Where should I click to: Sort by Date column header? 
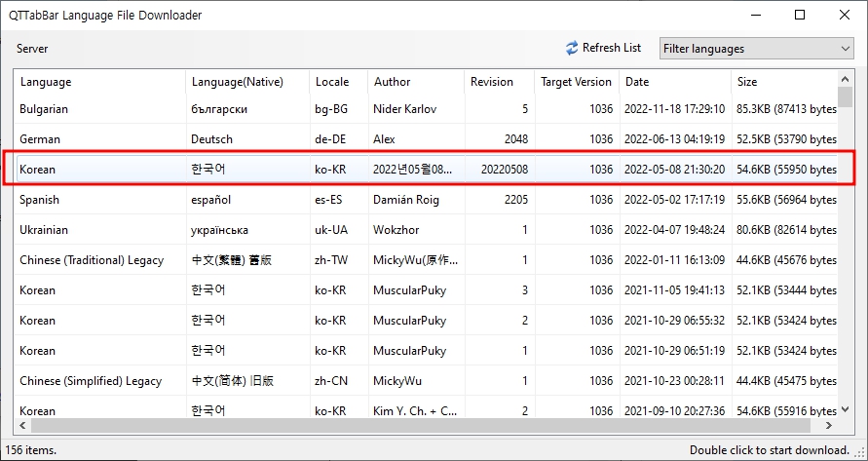[x=675, y=82]
